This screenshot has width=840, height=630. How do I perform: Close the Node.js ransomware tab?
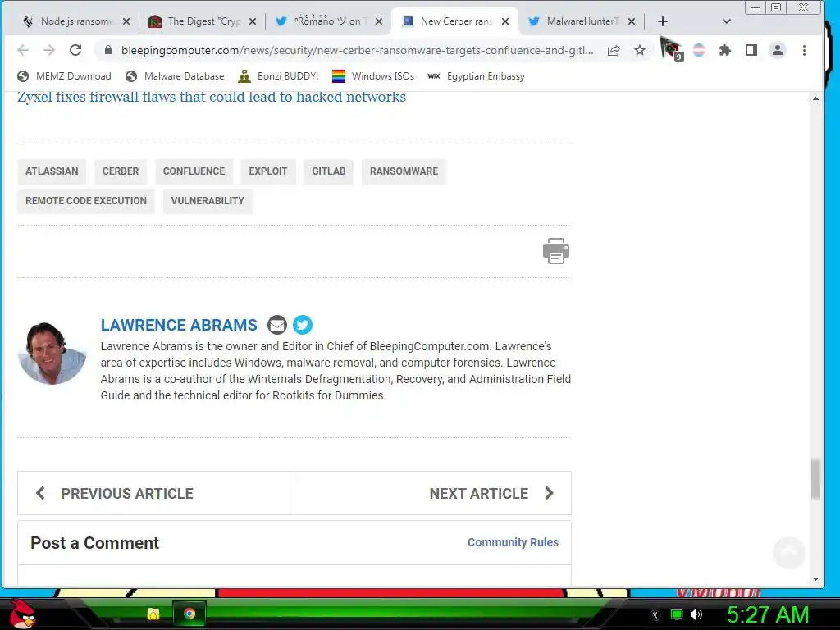click(126, 21)
